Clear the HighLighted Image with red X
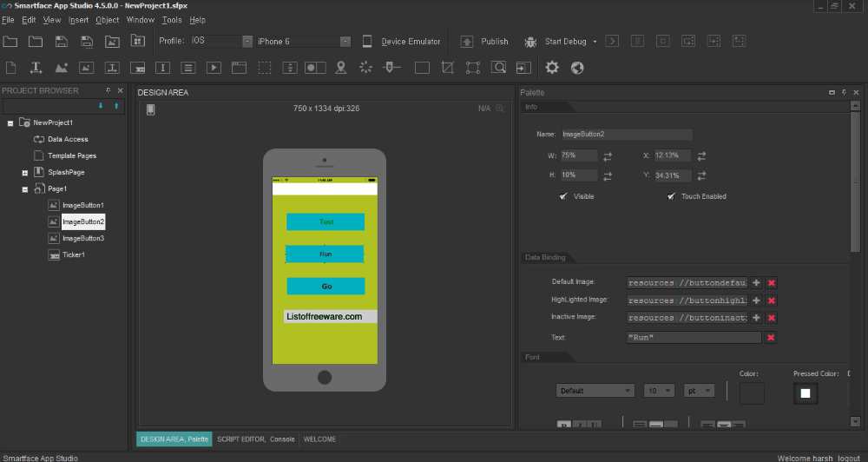 point(771,300)
